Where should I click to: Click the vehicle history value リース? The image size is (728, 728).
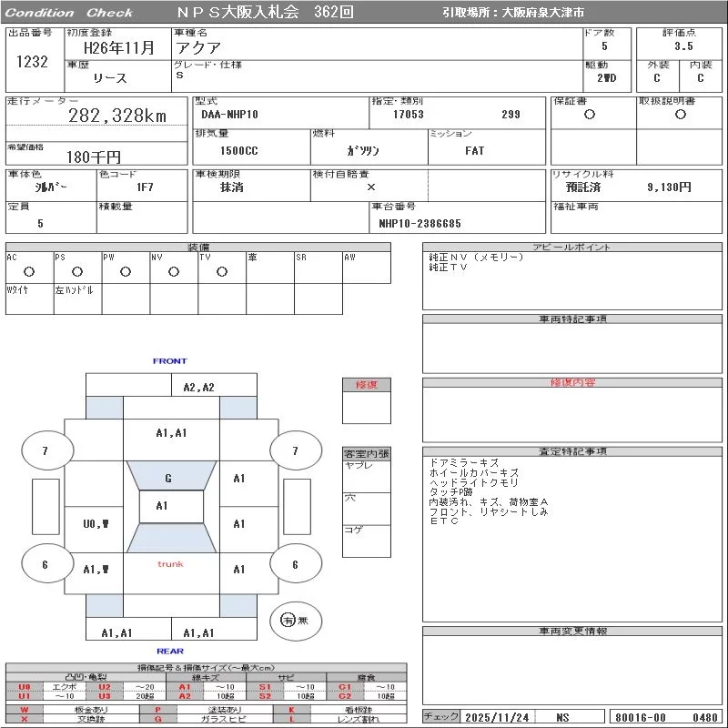coord(110,78)
